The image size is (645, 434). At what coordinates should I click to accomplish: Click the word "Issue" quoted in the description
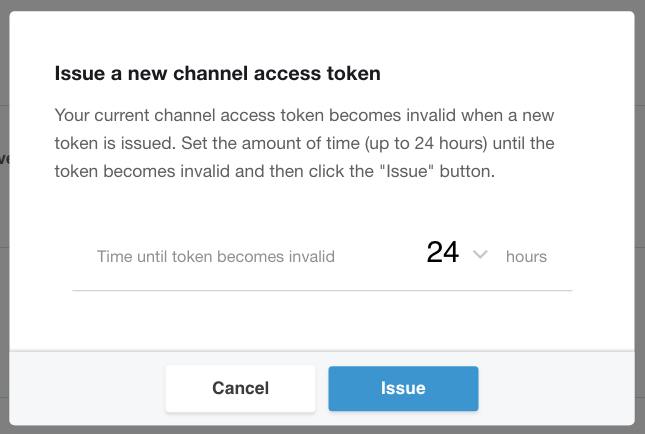pyautogui.click(x=418, y=170)
